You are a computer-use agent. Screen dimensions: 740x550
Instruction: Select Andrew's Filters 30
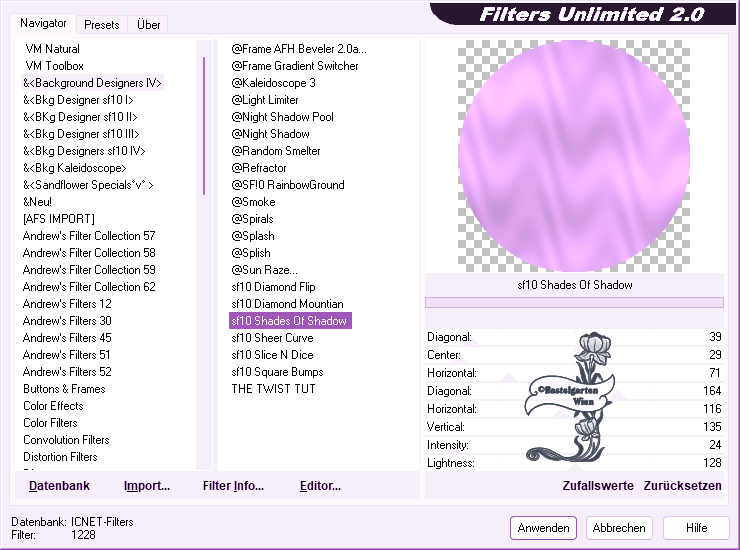pyautogui.click(x=67, y=321)
